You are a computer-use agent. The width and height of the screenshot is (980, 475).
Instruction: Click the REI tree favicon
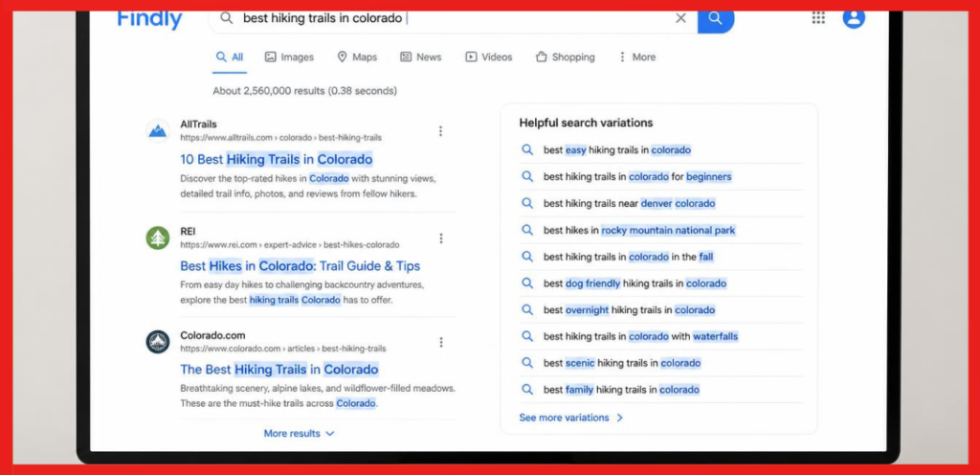(x=158, y=238)
